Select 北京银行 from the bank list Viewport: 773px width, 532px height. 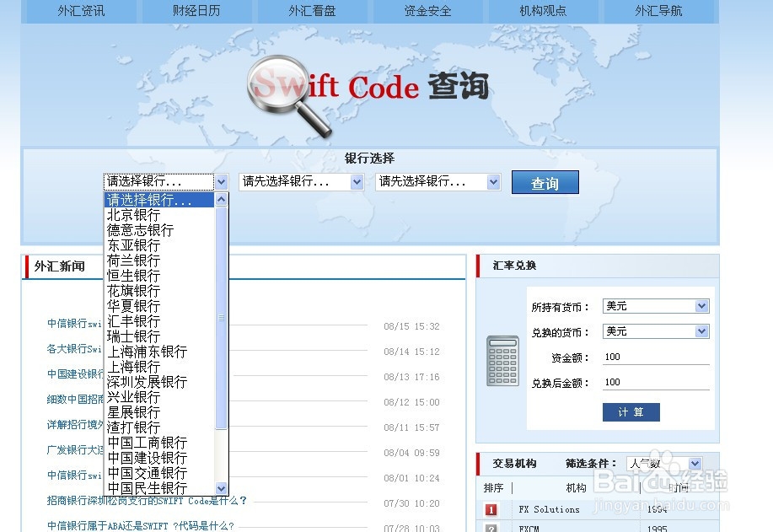coord(159,215)
